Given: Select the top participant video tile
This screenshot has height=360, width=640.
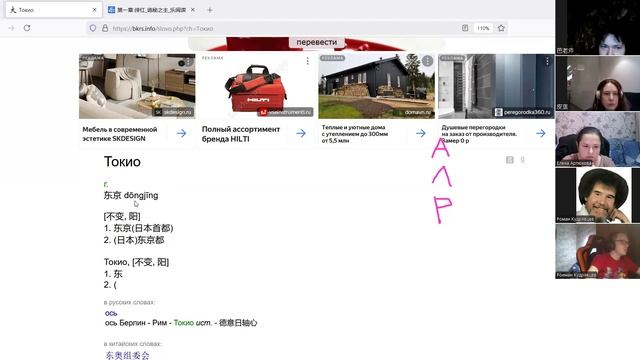Looking at the screenshot, I should (x=598, y=27).
